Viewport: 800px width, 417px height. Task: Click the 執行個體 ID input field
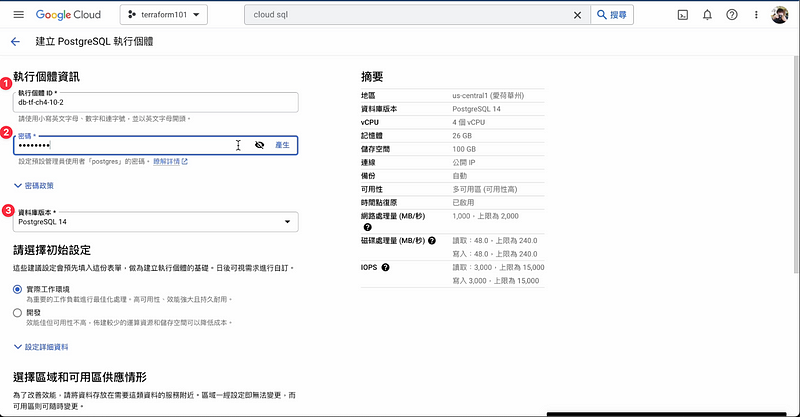point(156,102)
